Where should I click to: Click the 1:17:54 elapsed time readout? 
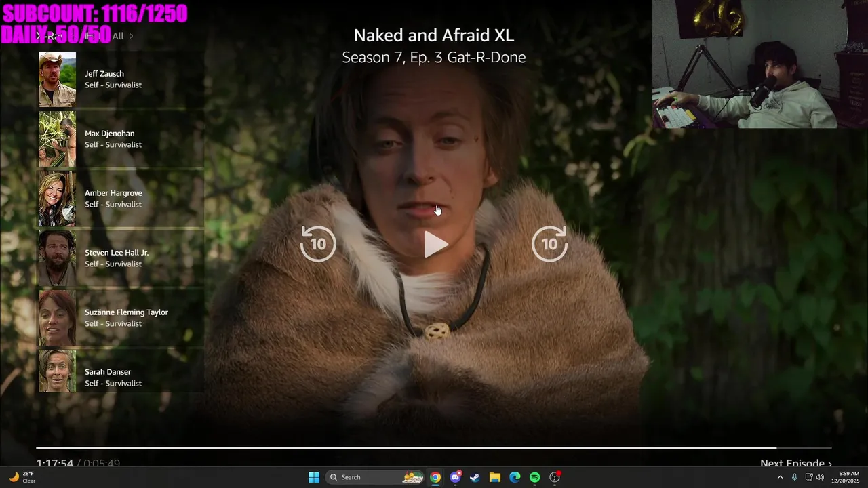[x=55, y=464]
